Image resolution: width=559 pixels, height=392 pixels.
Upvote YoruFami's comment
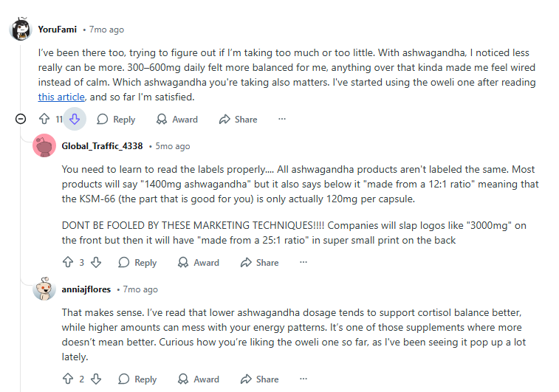pyautogui.click(x=44, y=119)
